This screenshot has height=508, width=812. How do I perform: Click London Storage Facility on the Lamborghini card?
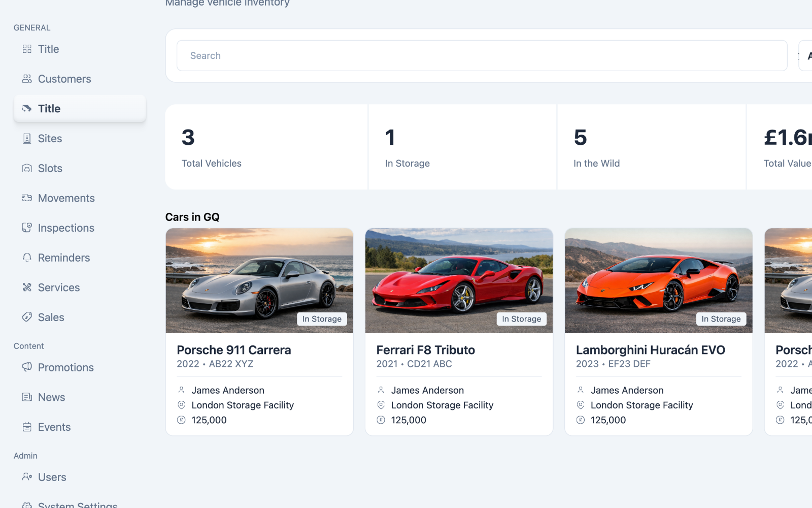pos(642,405)
